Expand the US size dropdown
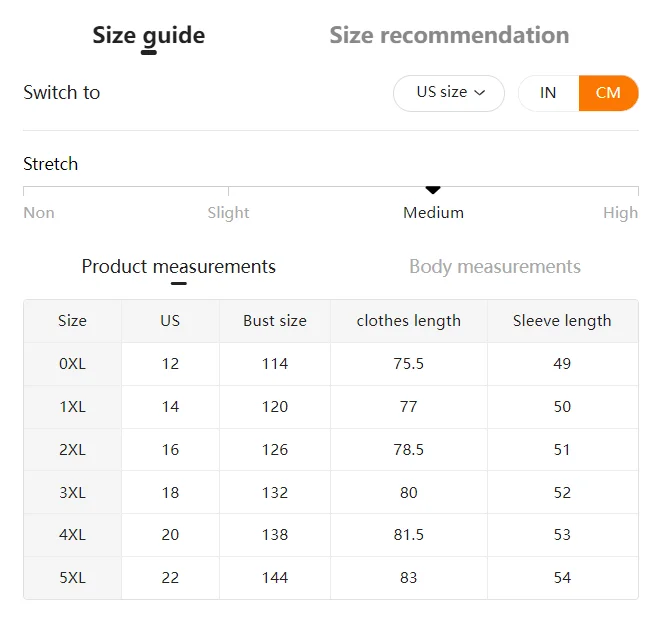The height and width of the screenshot is (620, 656). 449,93
